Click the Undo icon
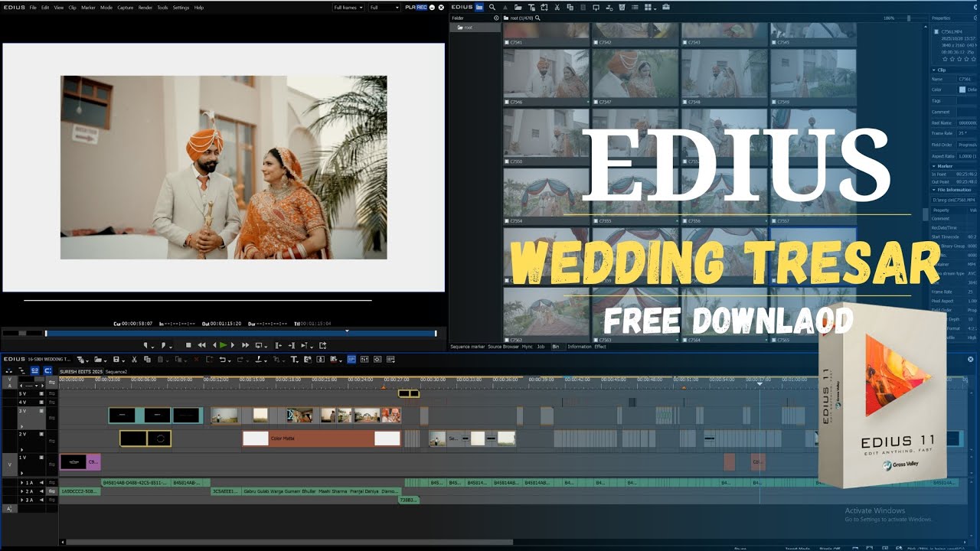Image resolution: width=980 pixels, height=551 pixels. pos(222,359)
